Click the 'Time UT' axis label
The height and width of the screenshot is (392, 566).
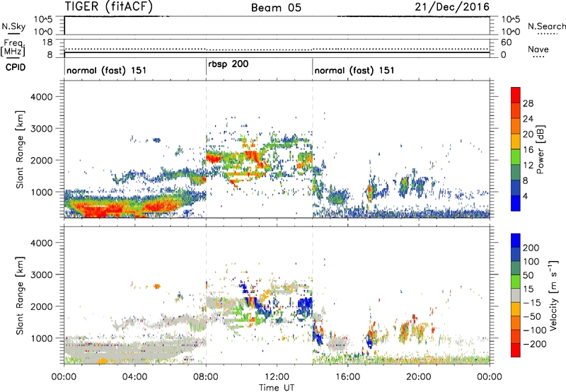pos(277,388)
